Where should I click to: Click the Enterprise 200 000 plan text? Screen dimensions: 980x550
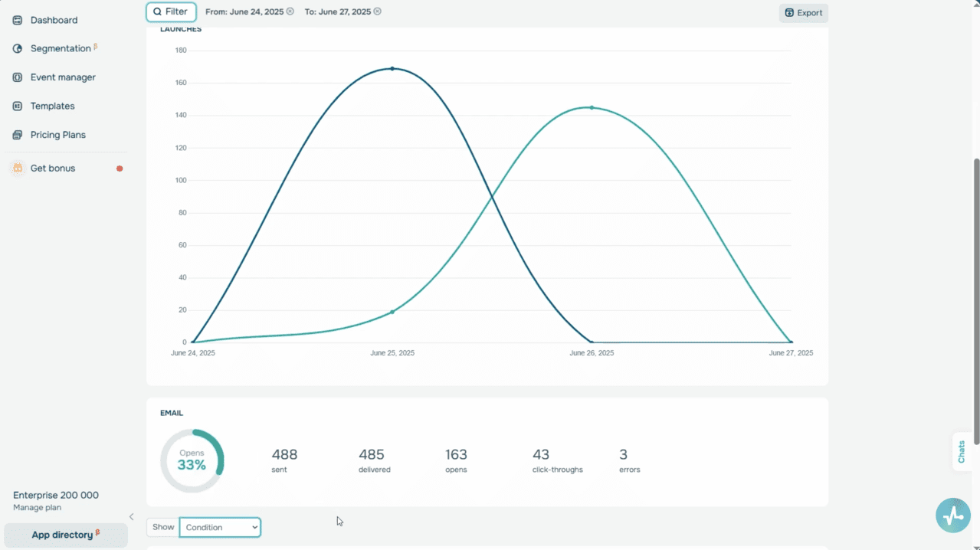tap(56, 495)
